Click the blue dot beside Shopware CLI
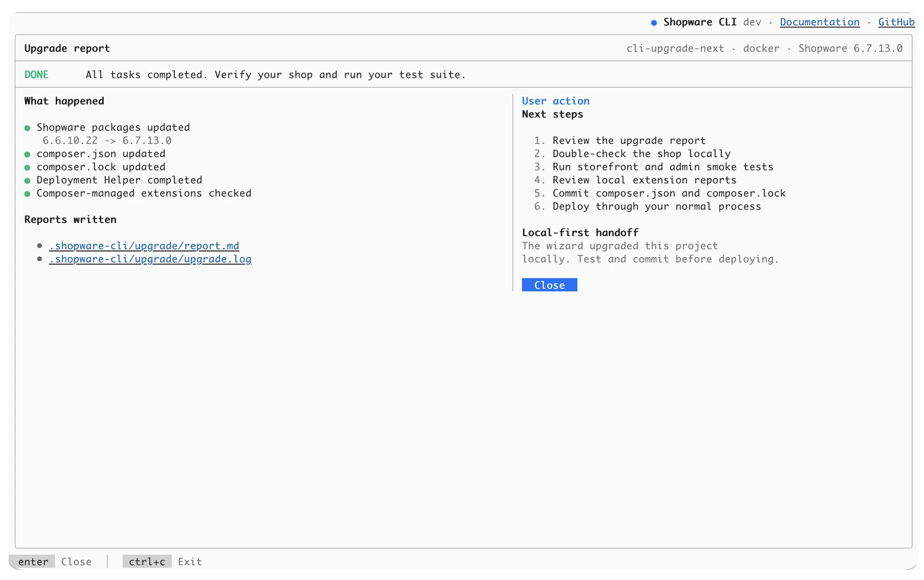 pos(654,23)
